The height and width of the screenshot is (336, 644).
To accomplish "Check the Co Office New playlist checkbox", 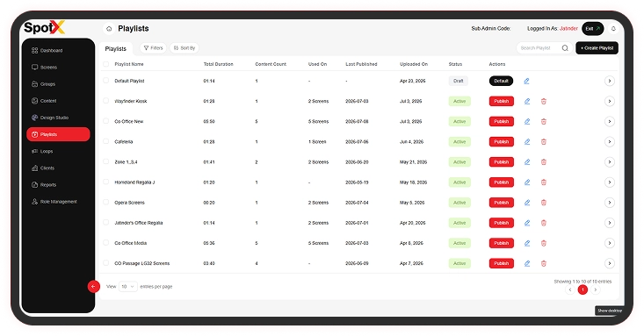I will [x=106, y=121].
